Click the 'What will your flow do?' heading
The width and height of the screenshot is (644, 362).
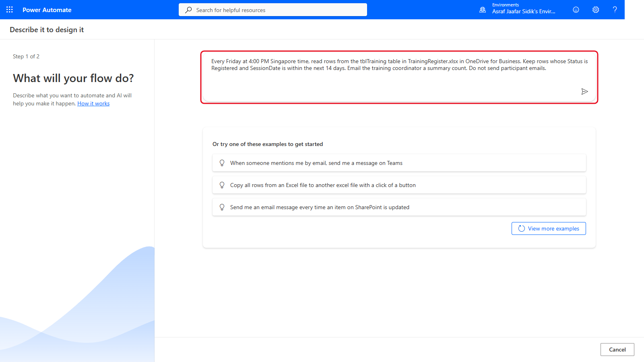tap(73, 78)
